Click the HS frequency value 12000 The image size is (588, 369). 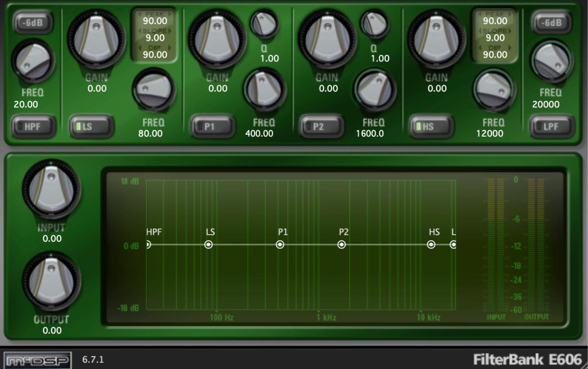[x=489, y=133]
